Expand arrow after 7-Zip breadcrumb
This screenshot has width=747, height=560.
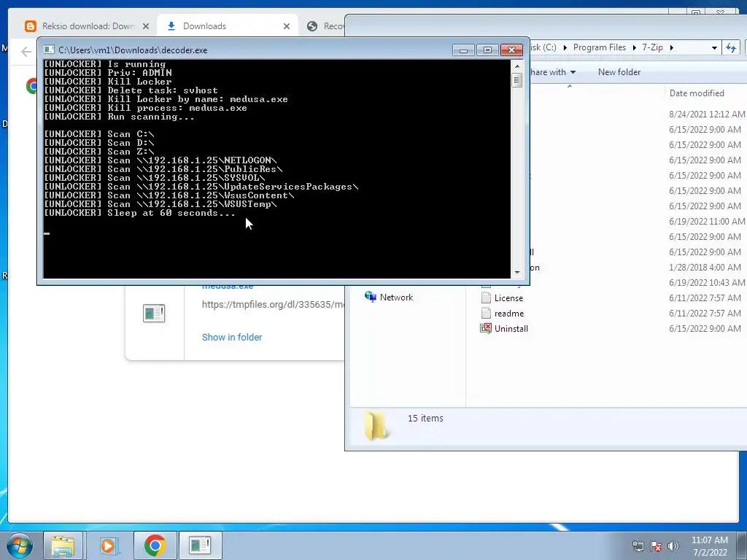pos(672,47)
